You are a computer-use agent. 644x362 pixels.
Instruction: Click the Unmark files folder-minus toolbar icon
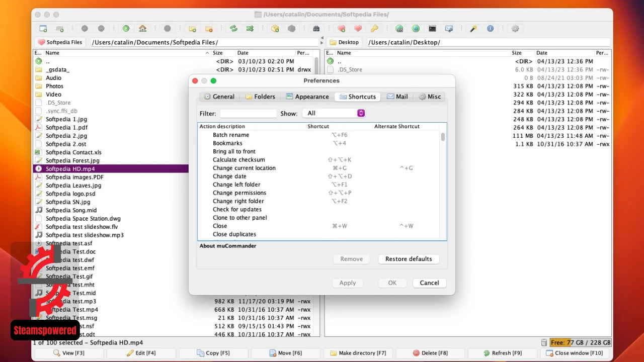pyautogui.click(x=209, y=29)
